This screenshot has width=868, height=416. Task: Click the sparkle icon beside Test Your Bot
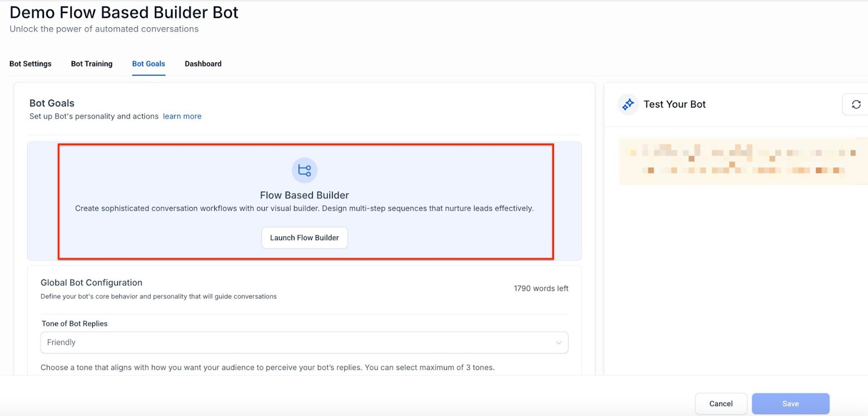[628, 104]
